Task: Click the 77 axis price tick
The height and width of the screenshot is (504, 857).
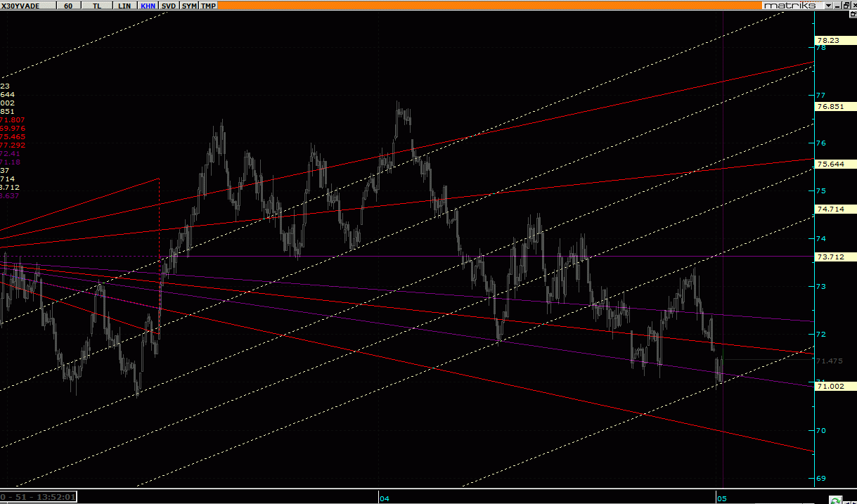Action: tap(820, 95)
